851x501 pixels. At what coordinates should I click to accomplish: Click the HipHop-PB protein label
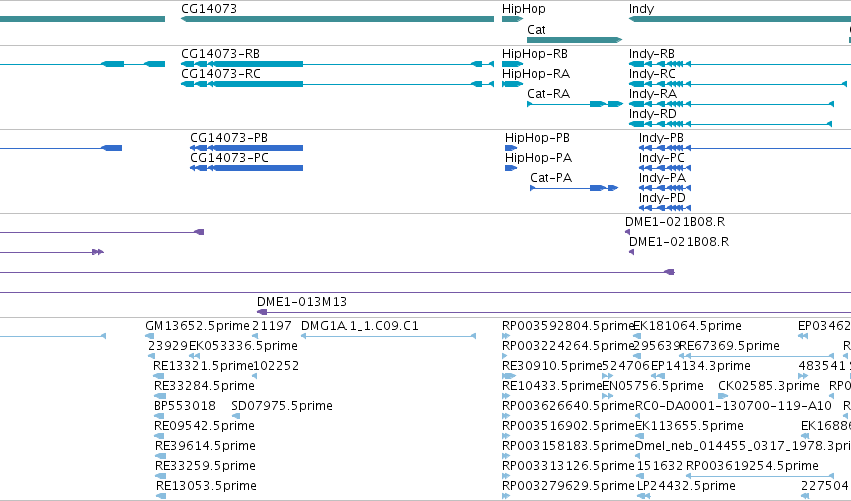(x=537, y=138)
